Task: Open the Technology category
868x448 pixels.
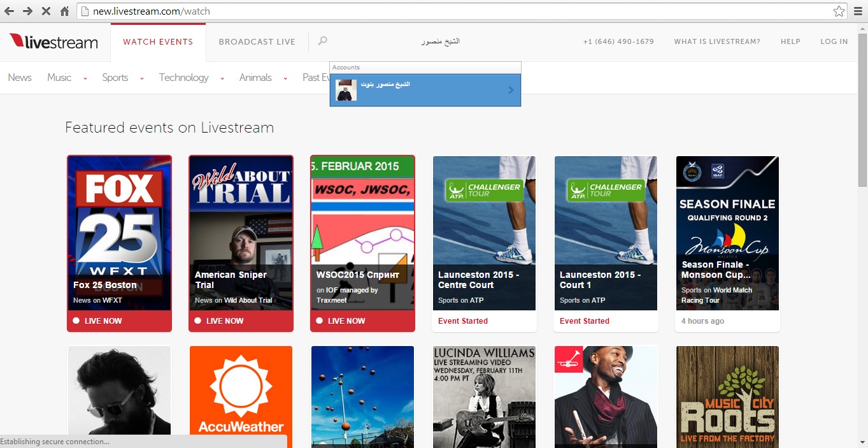Action: pyautogui.click(x=184, y=78)
